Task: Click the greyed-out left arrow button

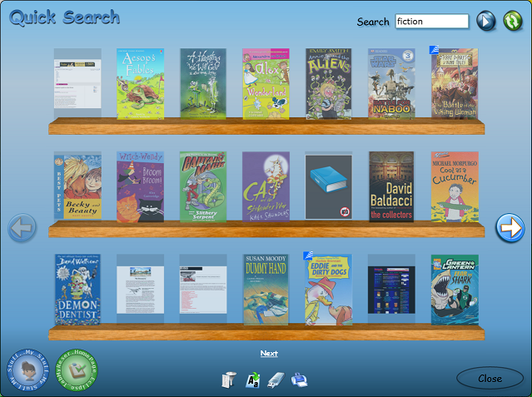Action: pos(22,226)
